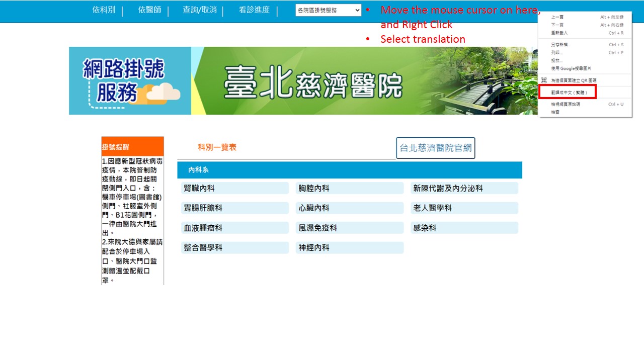Click the 掛號提醒 orange header

(132, 146)
